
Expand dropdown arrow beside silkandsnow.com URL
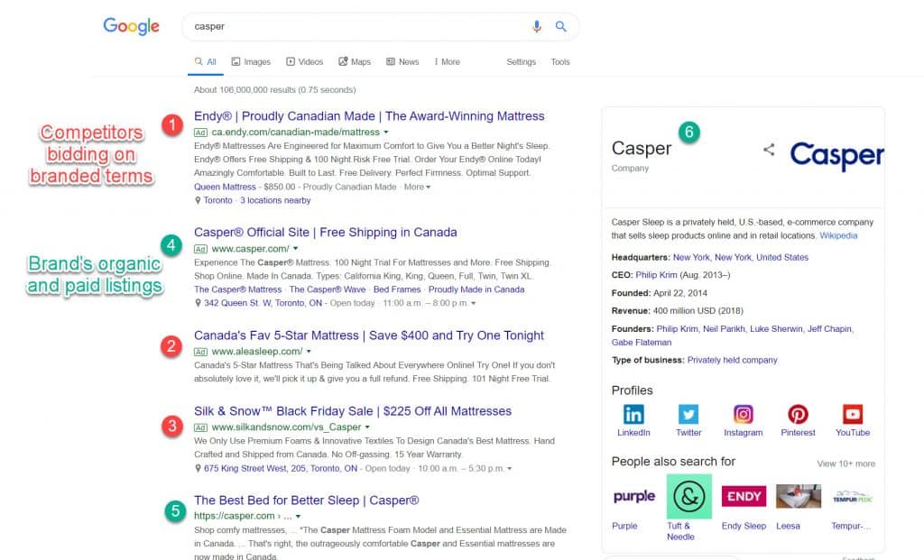(x=367, y=427)
